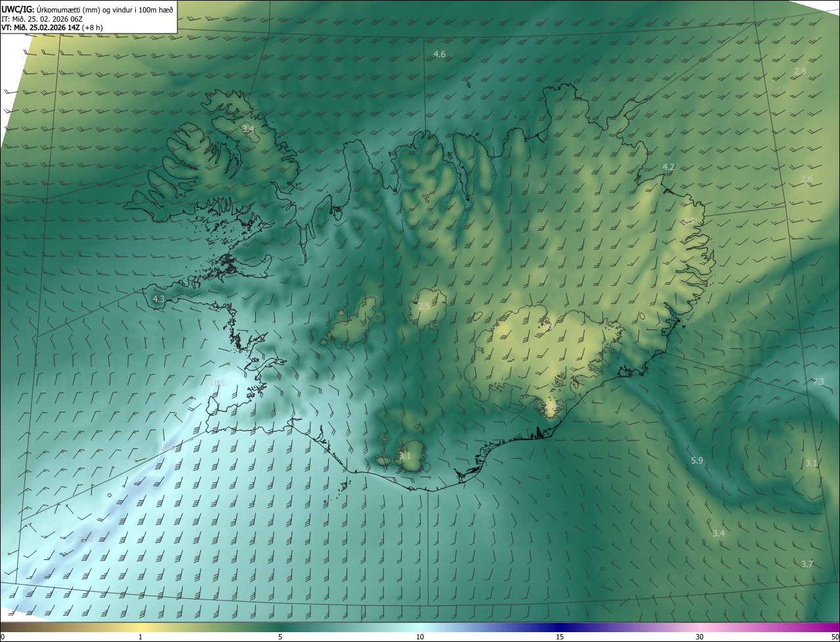This screenshot has width=840, height=642.
Task: Click the 10 mm tick on the color scale
Action: (420, 637)
